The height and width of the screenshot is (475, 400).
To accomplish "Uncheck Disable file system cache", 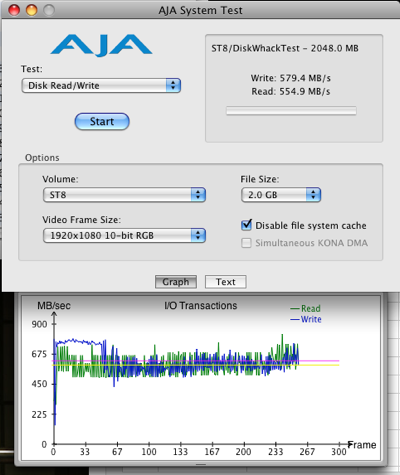I will pyautogui.click(x=246, y=225).
